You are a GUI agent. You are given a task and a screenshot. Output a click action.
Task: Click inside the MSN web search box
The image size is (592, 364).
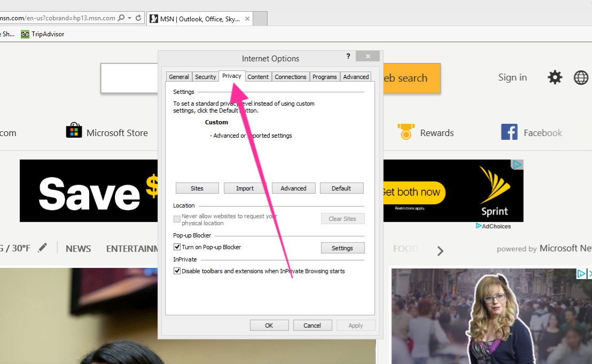click(129, 78)
